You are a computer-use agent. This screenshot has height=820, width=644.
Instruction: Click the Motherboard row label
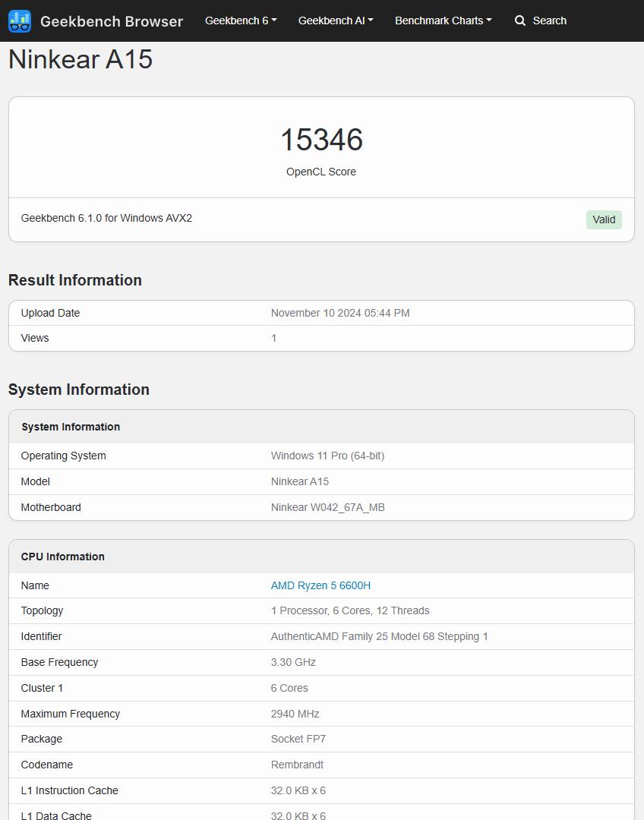[x=51, y=507]
